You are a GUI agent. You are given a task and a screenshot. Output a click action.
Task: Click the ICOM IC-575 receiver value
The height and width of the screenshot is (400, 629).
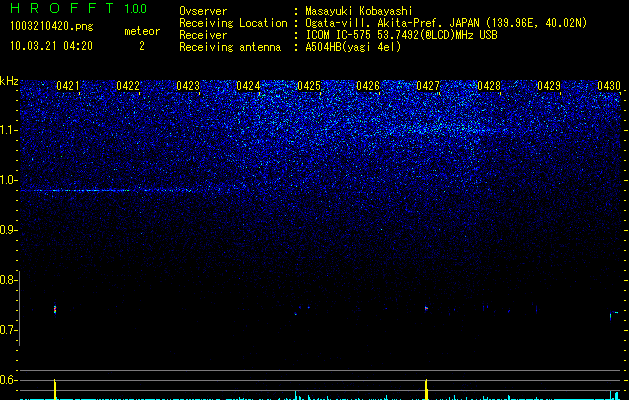click(401, 35)
